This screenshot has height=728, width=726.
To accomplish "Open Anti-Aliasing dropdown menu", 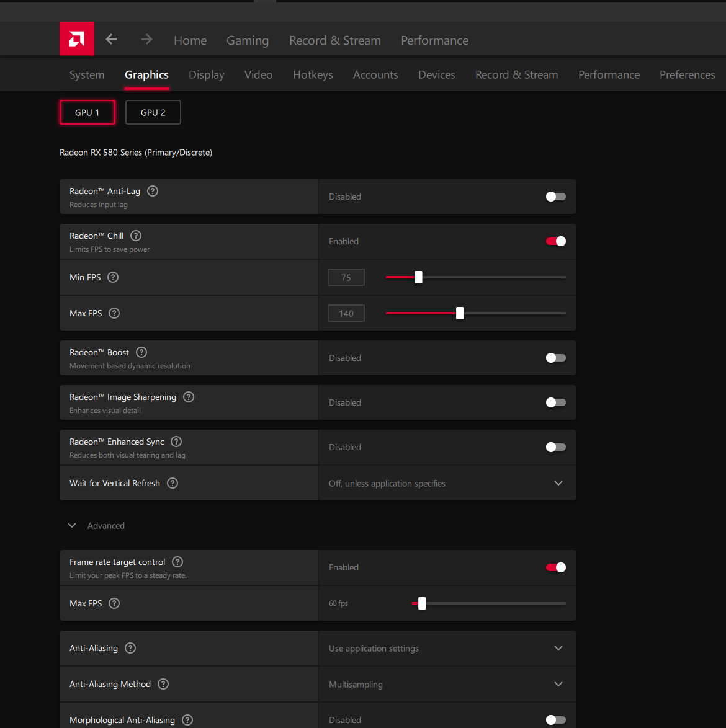I will (446, 648).
